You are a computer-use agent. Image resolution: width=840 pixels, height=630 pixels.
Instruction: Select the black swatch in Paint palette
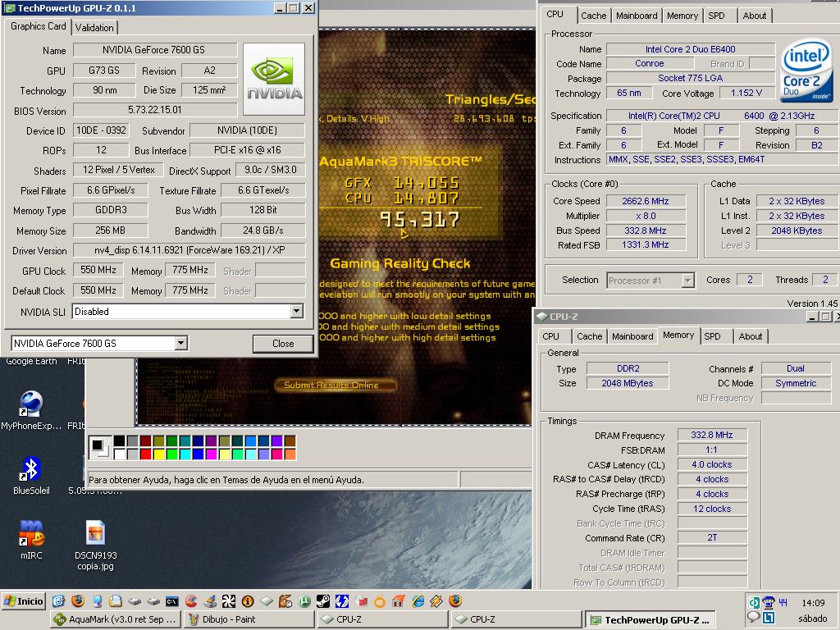tap(119, 441)
